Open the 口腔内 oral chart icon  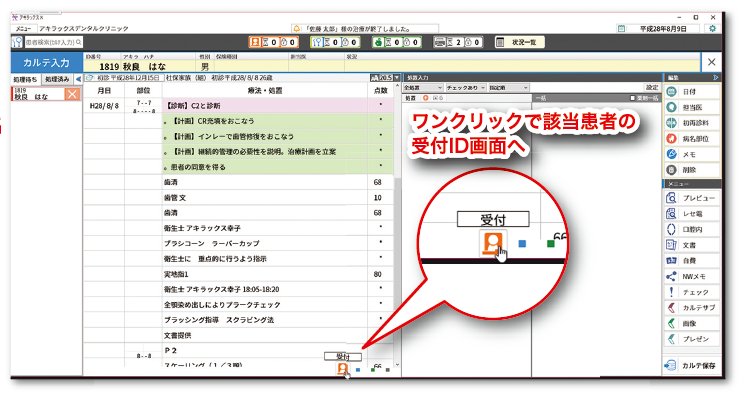pos(671,229)
